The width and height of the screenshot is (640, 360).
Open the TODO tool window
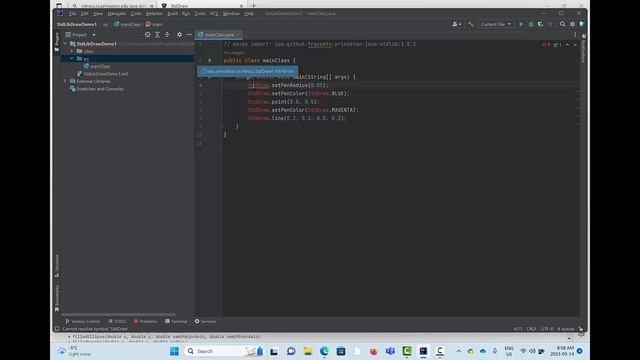click(117, 321)
